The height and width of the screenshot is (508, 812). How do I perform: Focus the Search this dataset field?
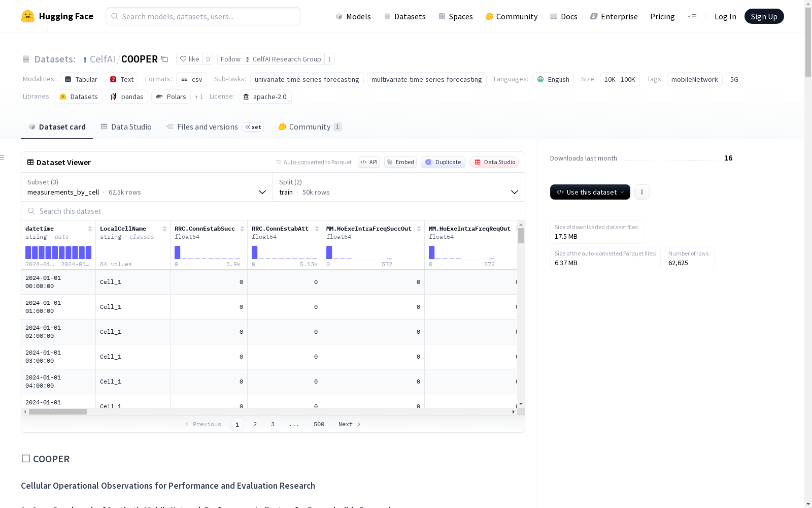(x=273, y=211)
